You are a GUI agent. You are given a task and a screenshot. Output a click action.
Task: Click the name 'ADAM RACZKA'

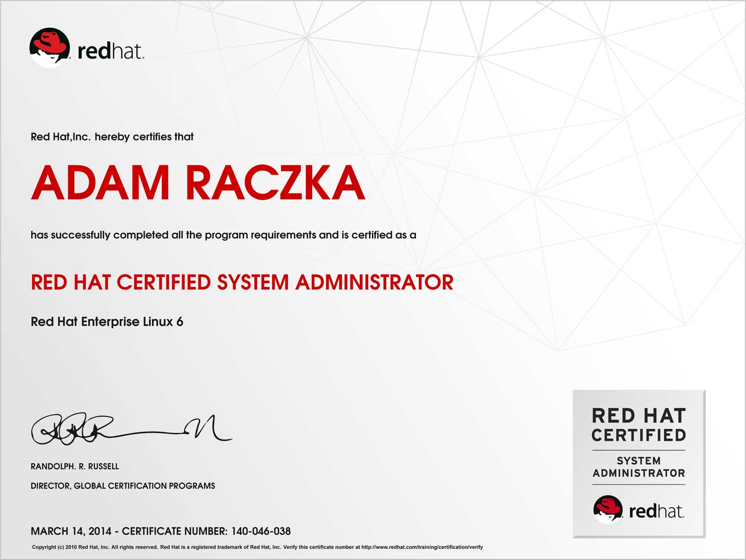click(198, 183)
